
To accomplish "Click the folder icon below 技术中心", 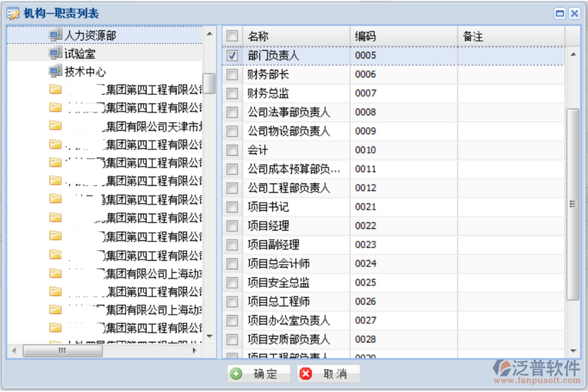I will 56,90.
